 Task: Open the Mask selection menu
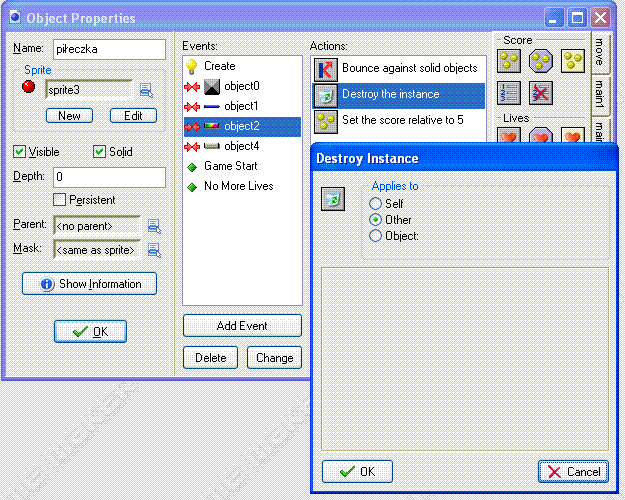(x=154, y=249)
